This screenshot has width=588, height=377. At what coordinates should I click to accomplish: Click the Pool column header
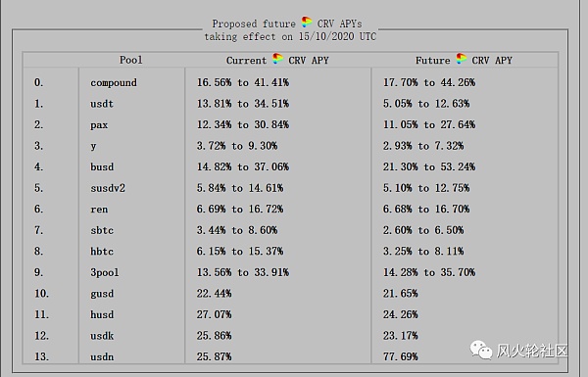(131, 60)
